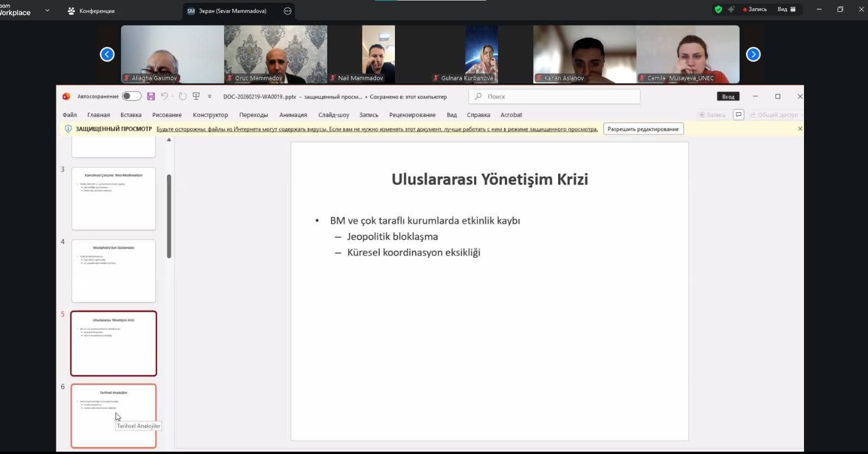
Task: Open the PowerPoint comments icon
Action: click(738, 115)
